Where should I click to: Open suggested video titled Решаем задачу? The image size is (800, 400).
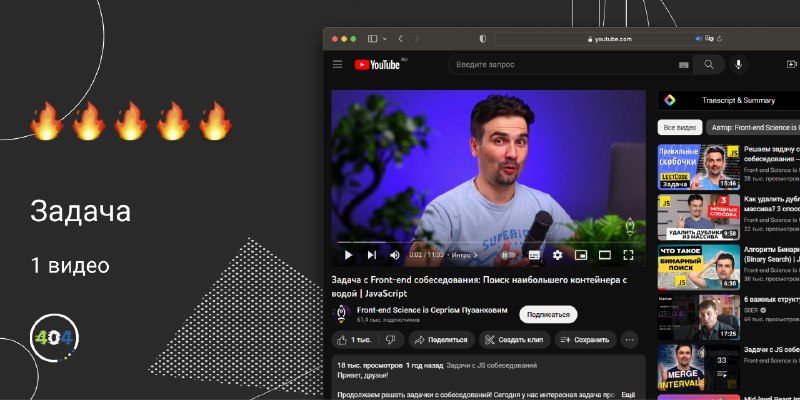[x=771, y=154]
